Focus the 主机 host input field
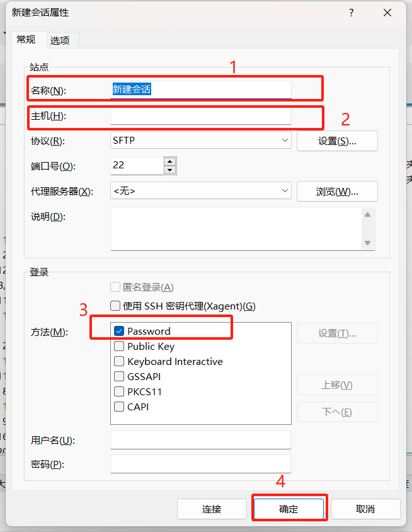 [x=201, y=116]
